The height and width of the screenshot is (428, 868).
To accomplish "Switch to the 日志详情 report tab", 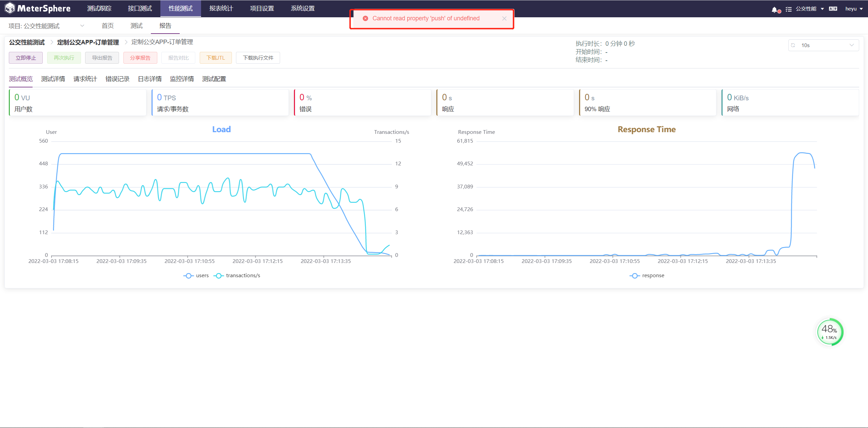I will click(150, 79).
